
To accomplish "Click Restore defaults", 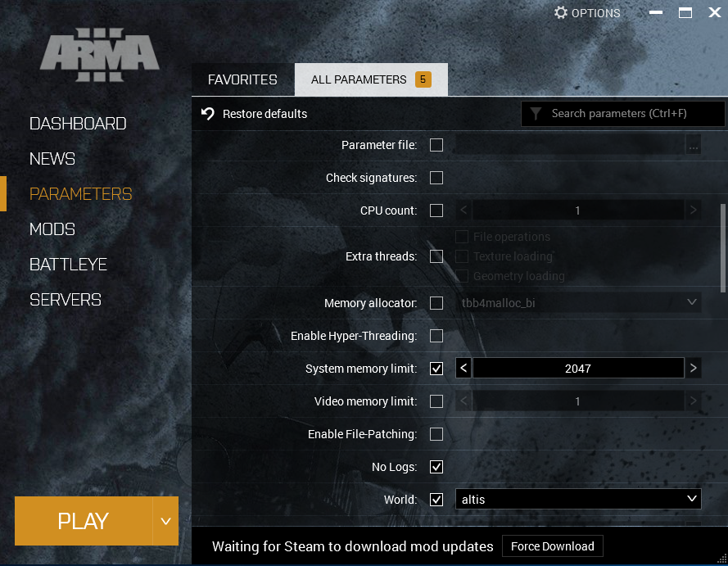I will pyautogui.click(x=265, y=114).
